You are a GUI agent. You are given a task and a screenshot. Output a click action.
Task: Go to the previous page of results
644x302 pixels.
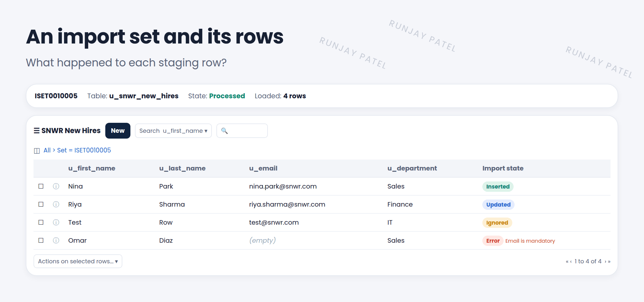571,261
